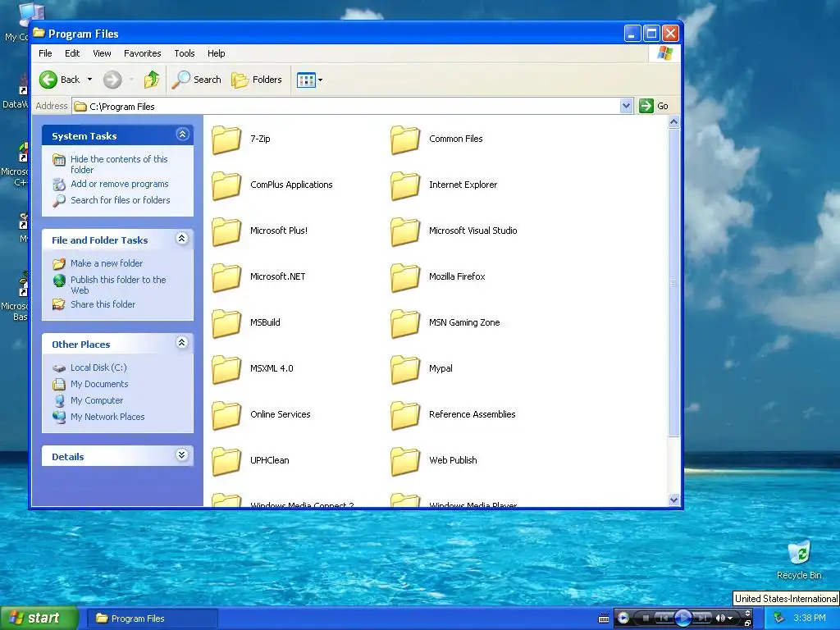
Task: Click the Program Files taskbar button
Action: point(153,619)
